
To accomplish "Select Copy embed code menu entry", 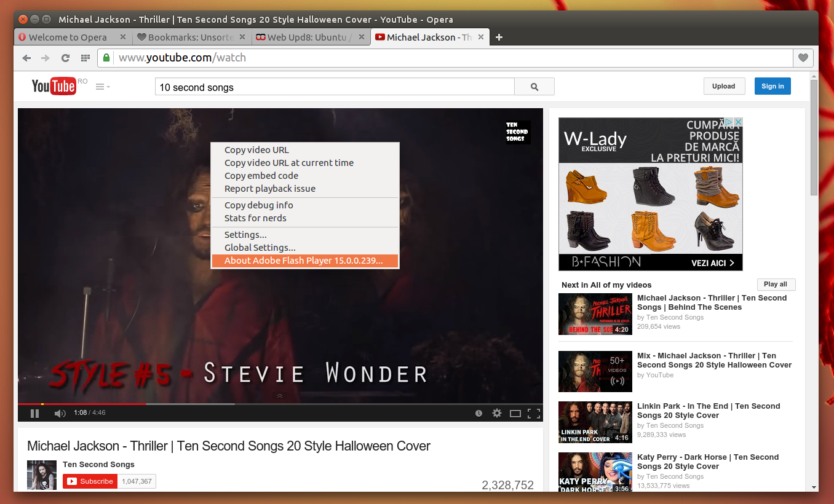I will pos(305,176).
